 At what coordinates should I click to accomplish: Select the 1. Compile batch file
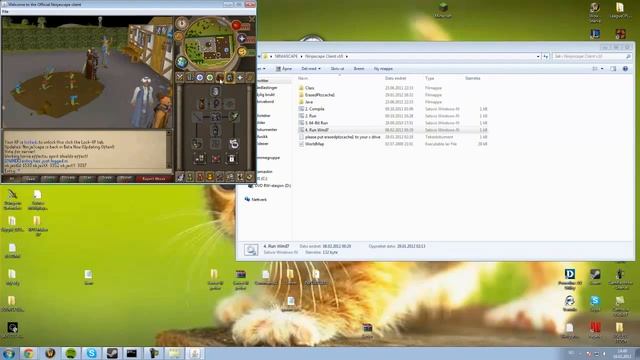pyautogui.click(x=315, y=109)
